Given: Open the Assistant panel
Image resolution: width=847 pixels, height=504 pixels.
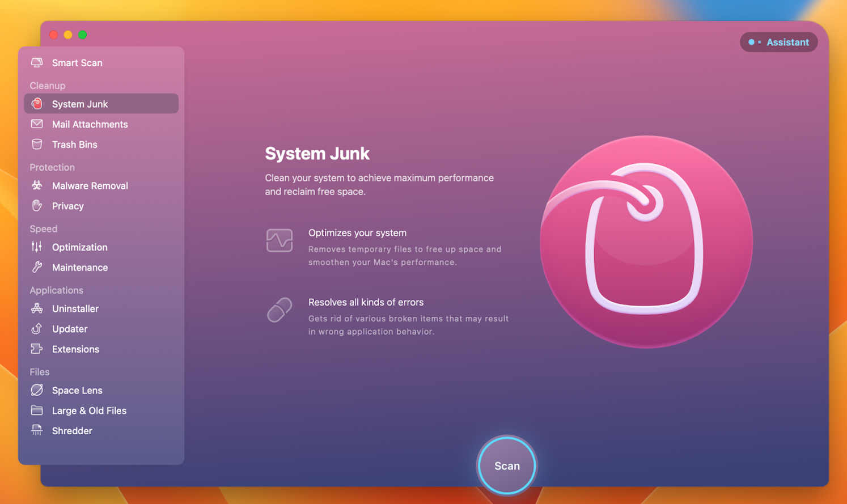Looking at the screenshot, I should 778,42.
